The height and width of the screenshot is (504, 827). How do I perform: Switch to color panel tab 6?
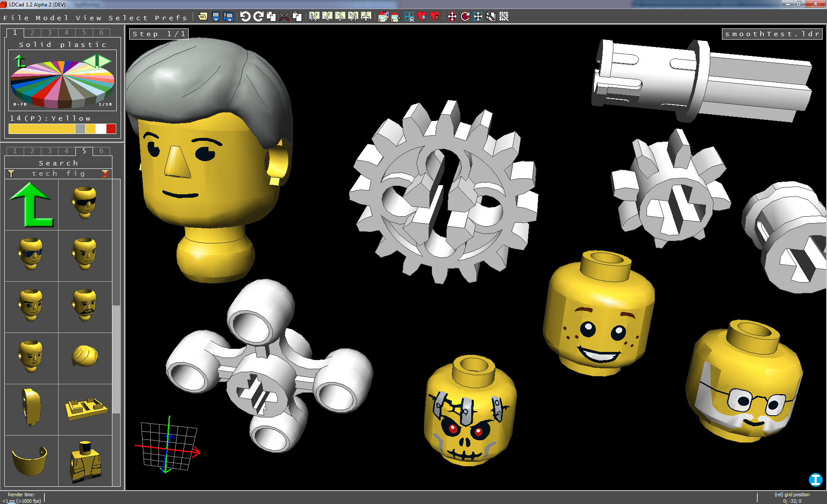pos(101,33)
